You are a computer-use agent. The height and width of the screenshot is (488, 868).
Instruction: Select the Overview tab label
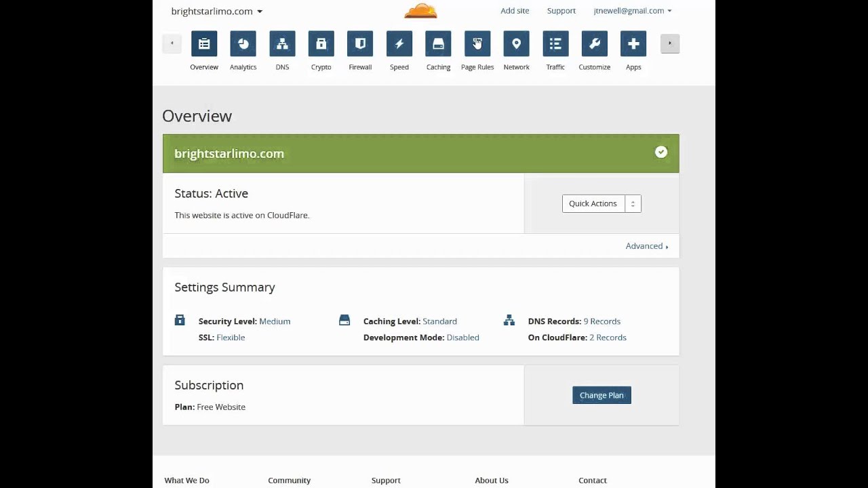pos(204,67)
